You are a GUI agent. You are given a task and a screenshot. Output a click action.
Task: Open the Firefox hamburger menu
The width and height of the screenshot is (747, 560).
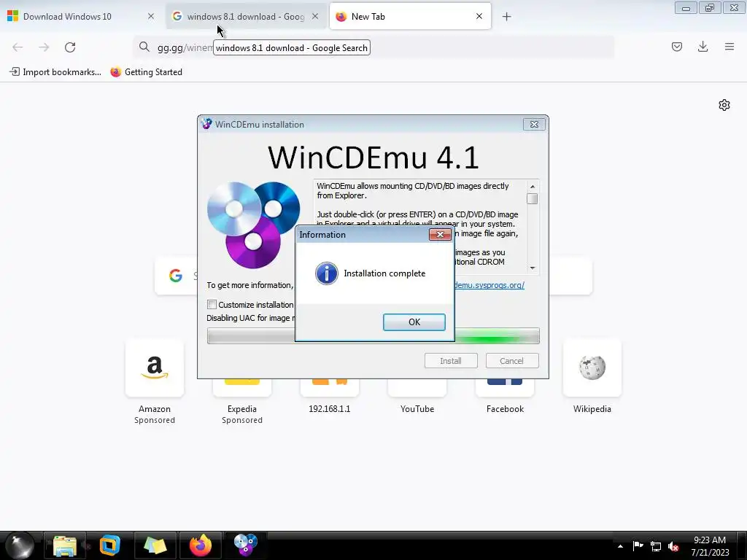(729, 47)
